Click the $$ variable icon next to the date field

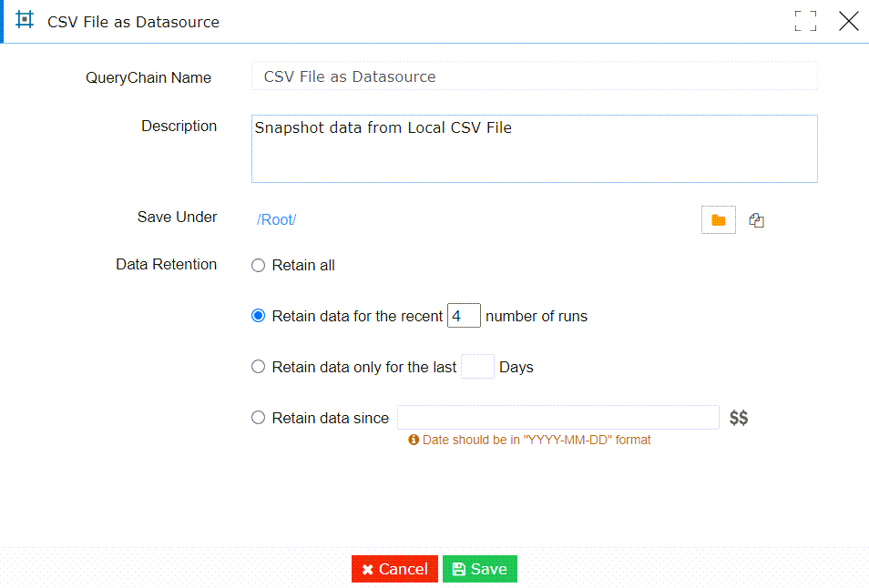coord(738,417)
